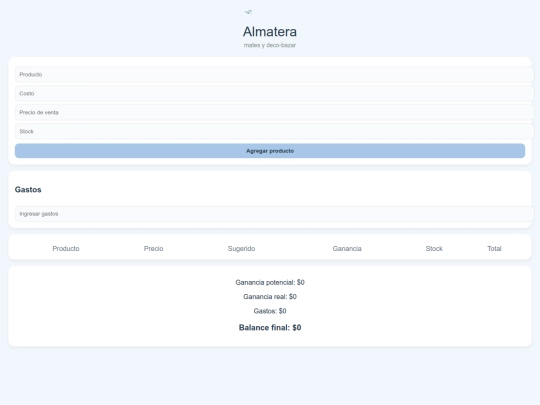This screenshot has width=540, height=405.
Task: Focus the Costo input field
Action: tap(274, 93)
